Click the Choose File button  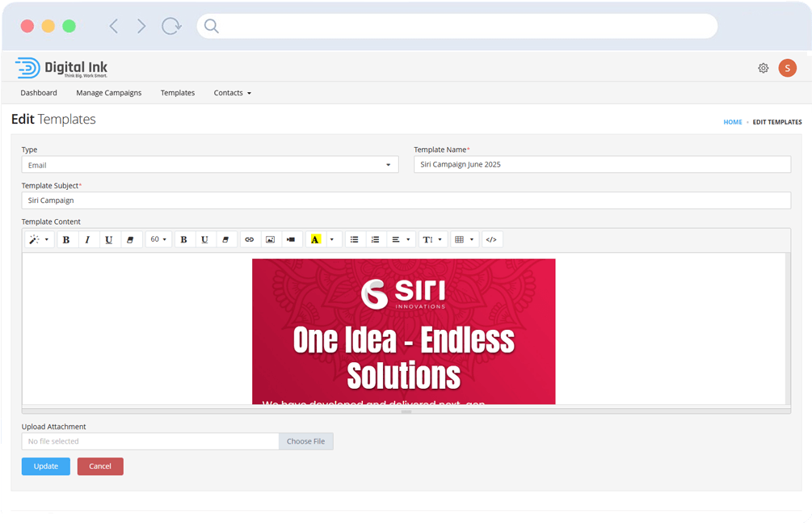pos(305,441)
